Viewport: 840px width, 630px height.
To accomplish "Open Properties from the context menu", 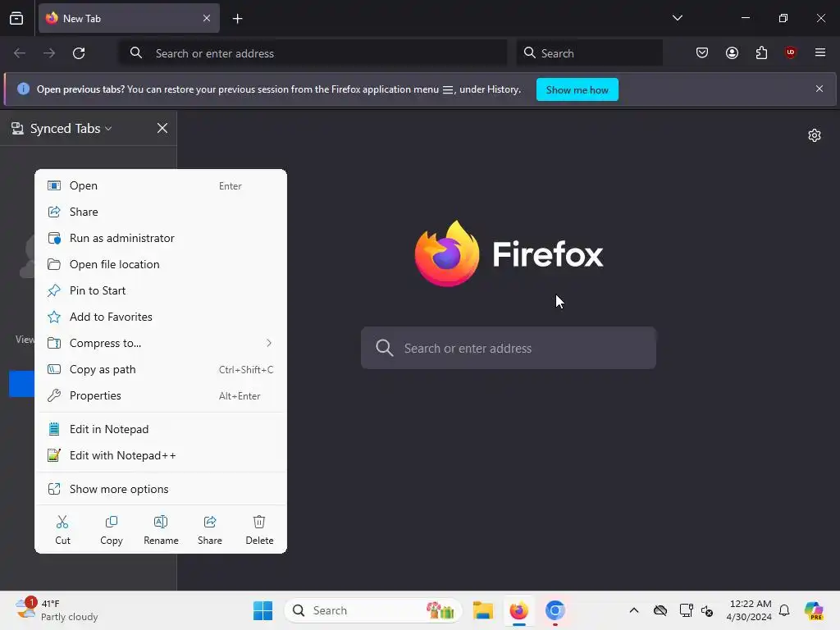I will pos(161,396).
